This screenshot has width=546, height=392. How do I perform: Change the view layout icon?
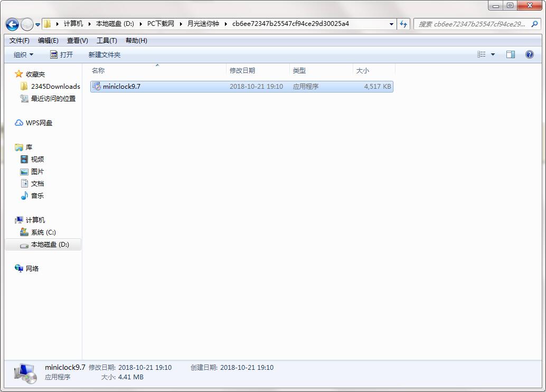pyautogui.click(x=481, y=54)
